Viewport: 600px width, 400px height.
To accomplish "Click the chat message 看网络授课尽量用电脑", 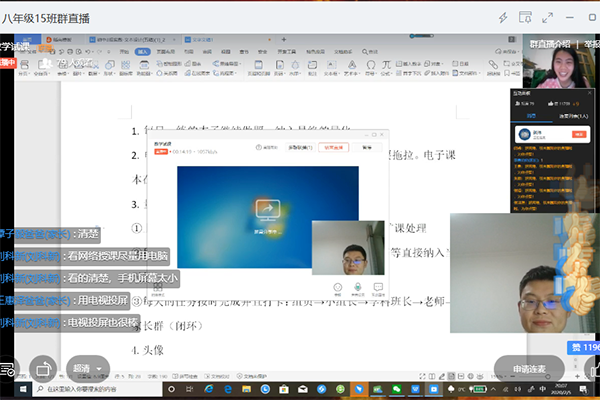I will (x=118, y=256).
